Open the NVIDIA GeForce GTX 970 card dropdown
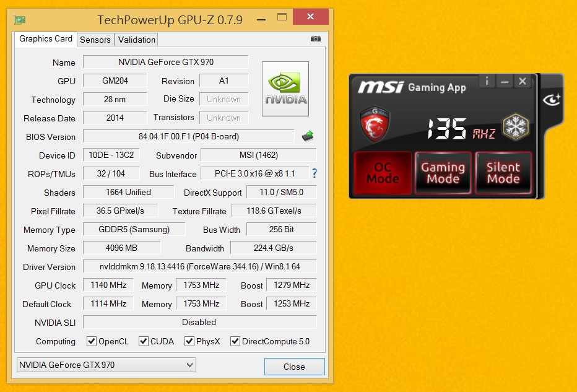The height and width of the screenshot is (392, 577). point(106,365)
